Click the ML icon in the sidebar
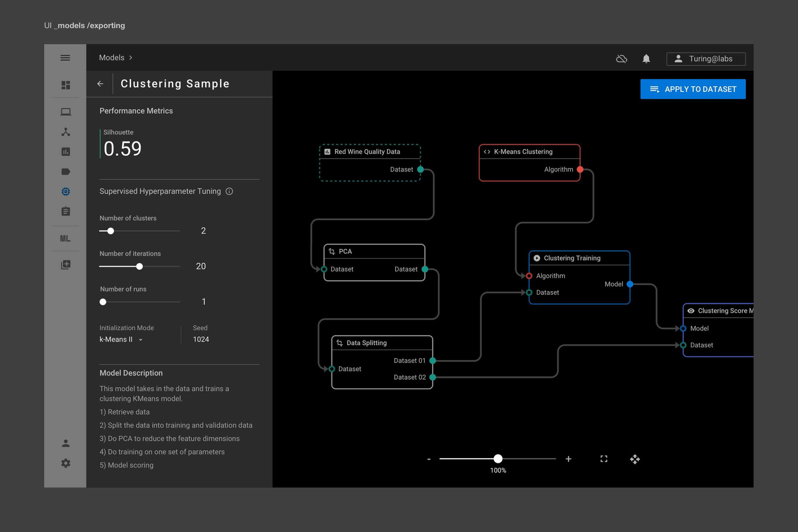 (65, 238)
